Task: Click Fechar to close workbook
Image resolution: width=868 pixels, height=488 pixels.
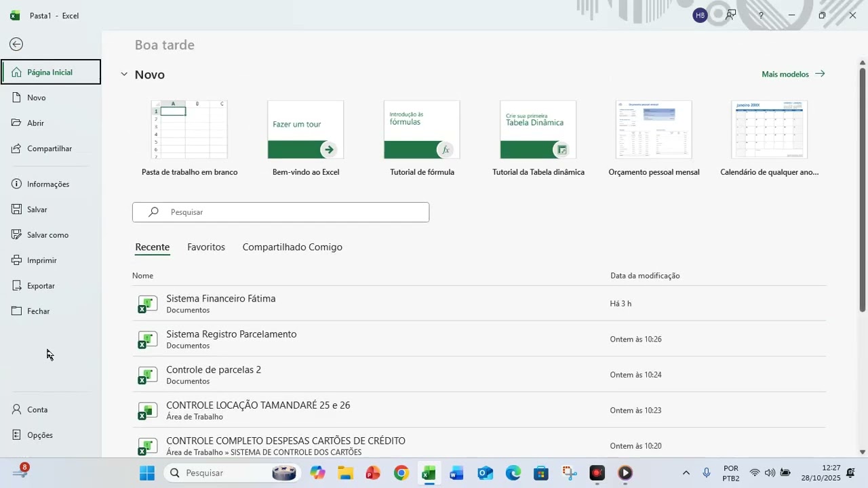Action: pyautogui.click(x=51, y=311)
